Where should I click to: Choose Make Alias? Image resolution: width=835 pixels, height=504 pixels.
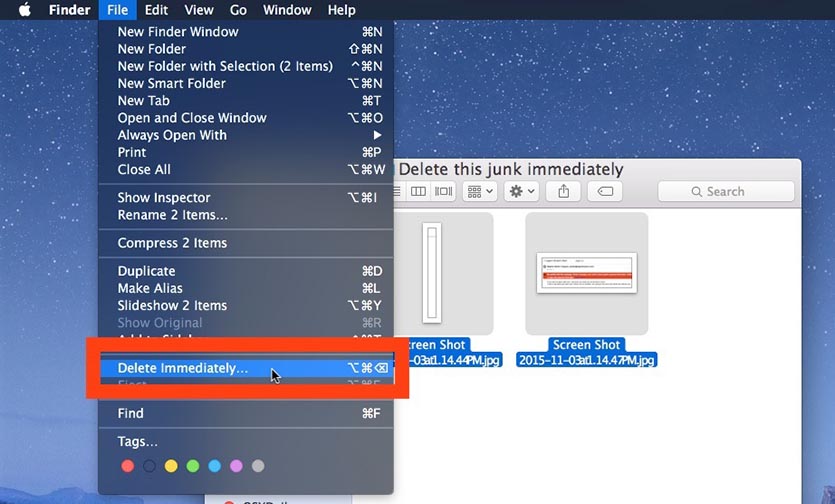246,288
